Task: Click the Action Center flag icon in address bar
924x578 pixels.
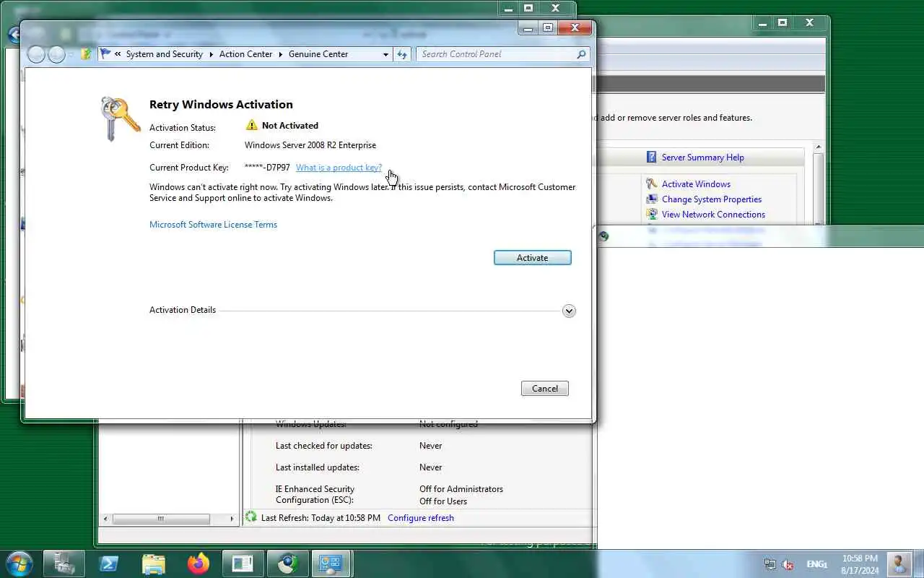Action: (x=106, y=54)
